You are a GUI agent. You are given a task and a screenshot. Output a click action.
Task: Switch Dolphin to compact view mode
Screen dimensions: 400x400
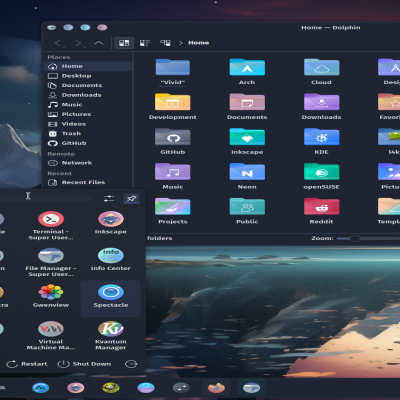pos(144,43)
